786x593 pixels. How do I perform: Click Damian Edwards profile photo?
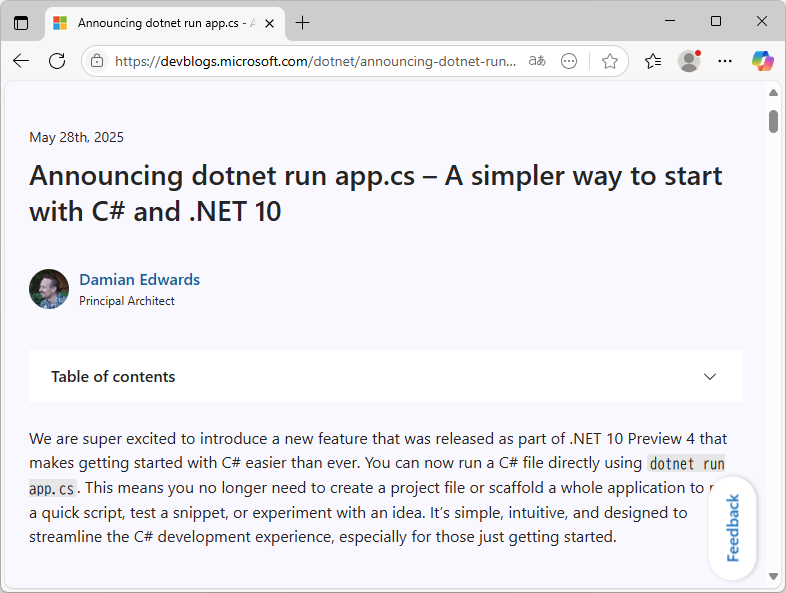pos(49,289)
